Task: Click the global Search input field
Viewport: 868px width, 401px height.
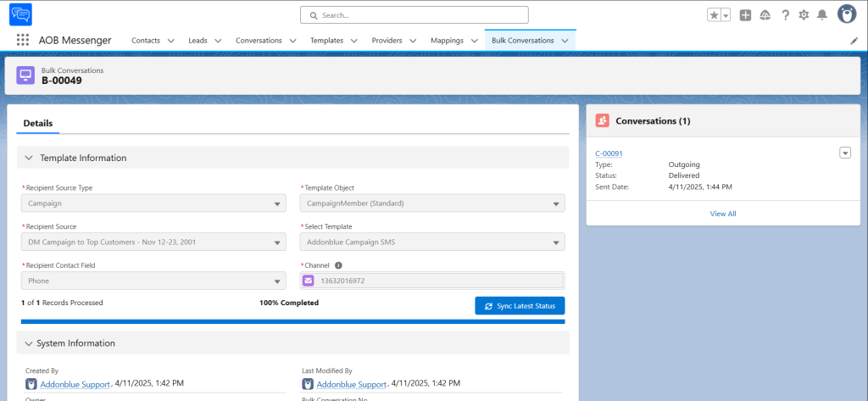Action: (415, 15)
